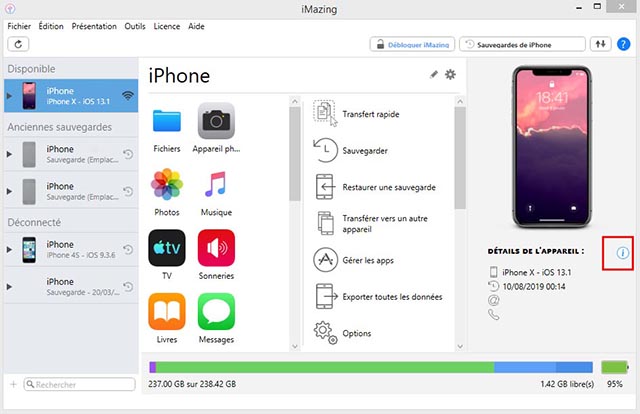Open the TV app icon
Screen dimensions: 640x414
(x=167, y=248)
